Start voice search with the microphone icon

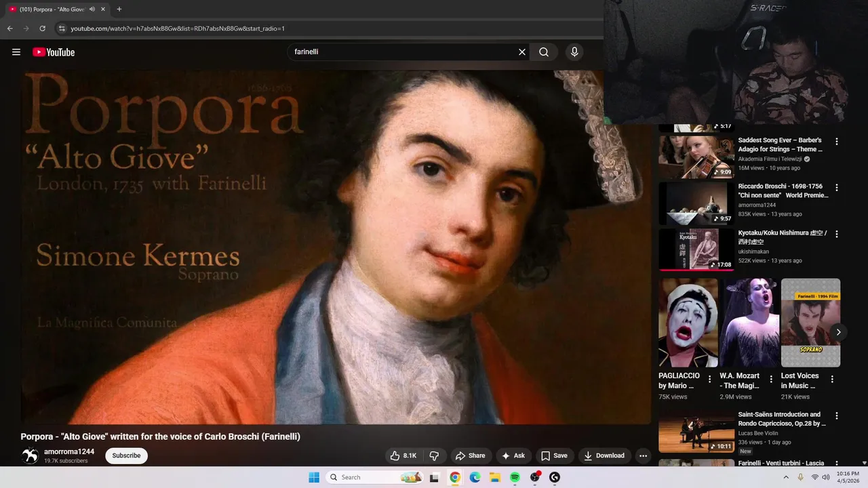574,52
